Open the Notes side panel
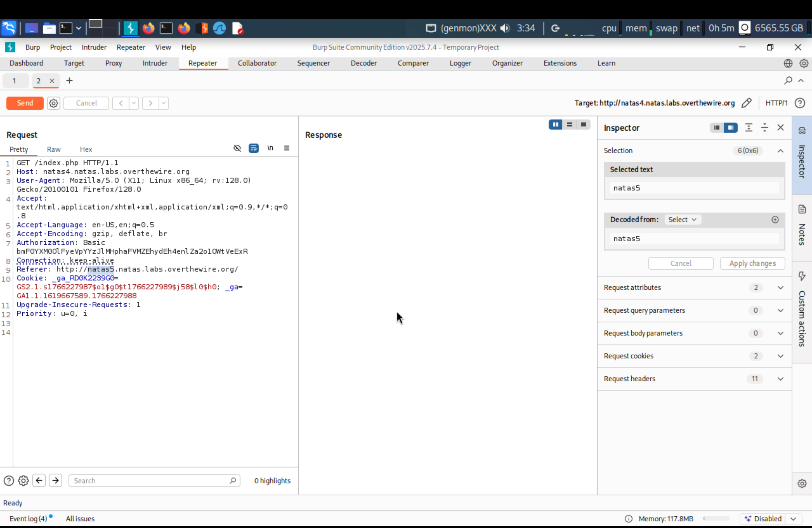This screenshot has height=528, width=812. (802, 227)
